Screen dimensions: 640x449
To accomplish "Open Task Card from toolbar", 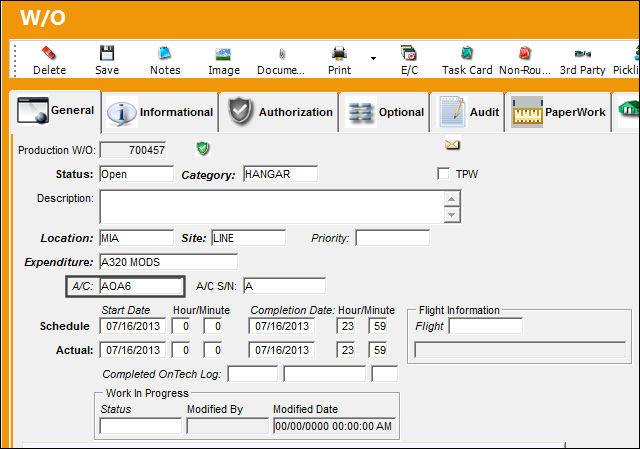I will point(467,53).
